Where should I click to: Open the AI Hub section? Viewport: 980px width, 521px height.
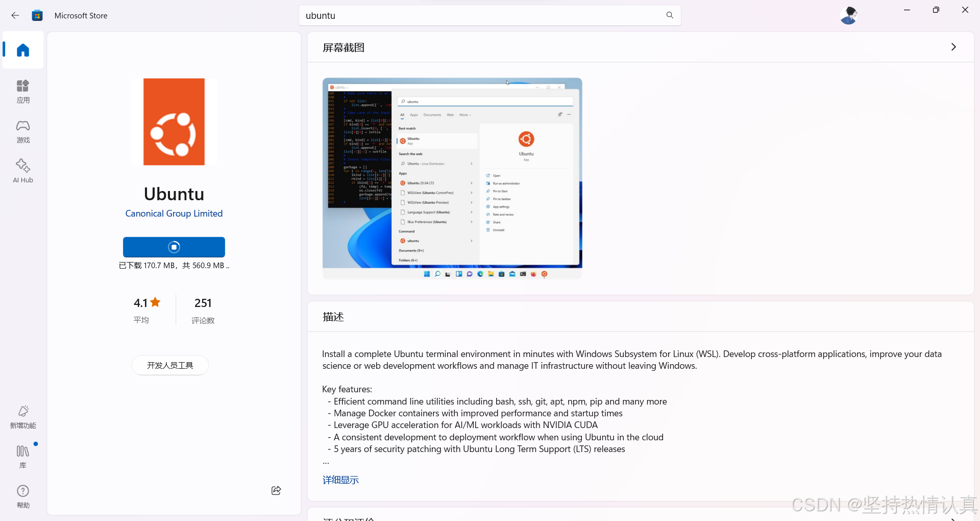coord(23,171)
